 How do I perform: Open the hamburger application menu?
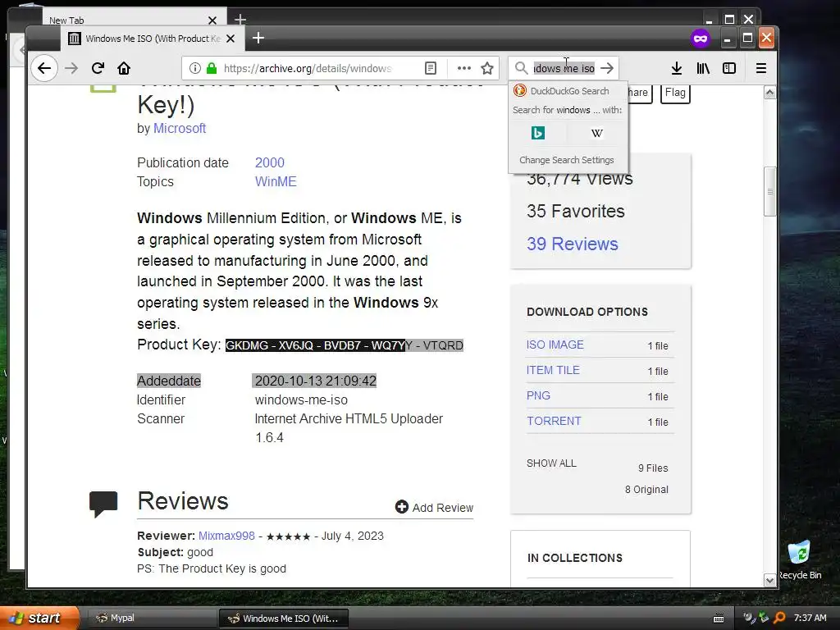pyautogui.click(x=760, y=68)
